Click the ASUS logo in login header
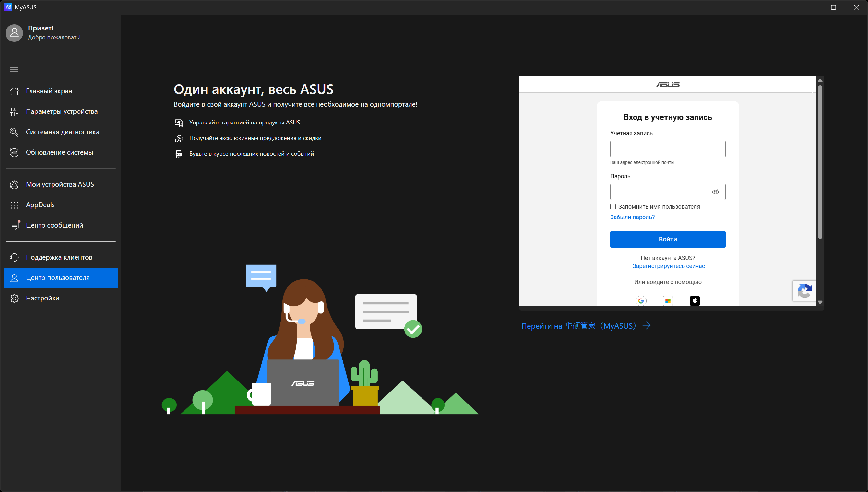Viewport: 868px width, 492px height. [668, 85]
